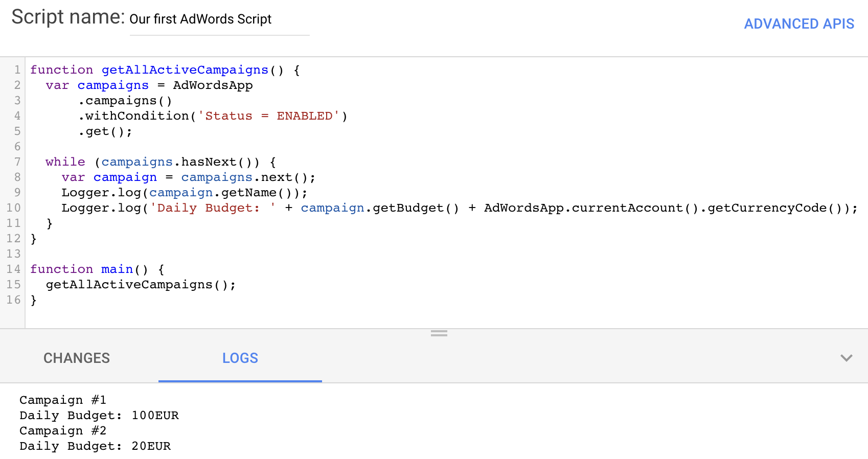Screen dimensions: 868x459
Task: Click the 'Daily Budget: 20EUR' log line
Action: coord(95,446)
